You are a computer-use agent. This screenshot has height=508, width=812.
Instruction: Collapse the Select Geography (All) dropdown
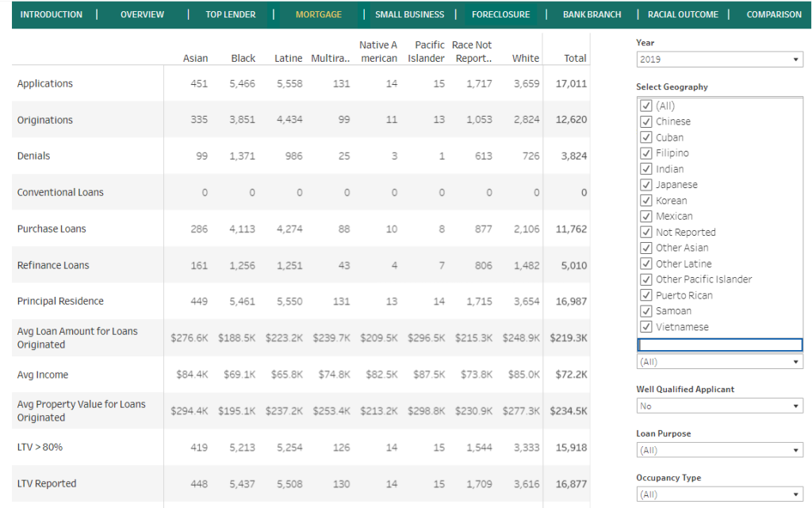click(x=719, y=362)
